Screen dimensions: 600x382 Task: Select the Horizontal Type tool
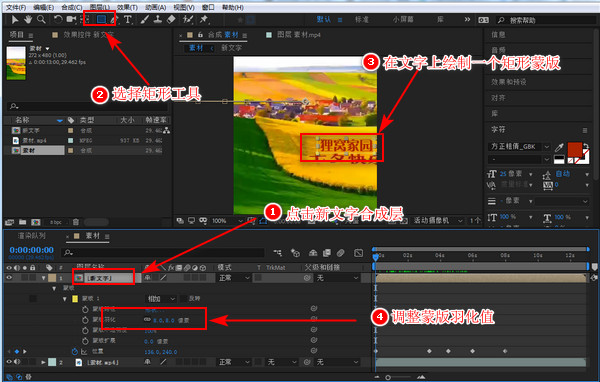(128, 19)
